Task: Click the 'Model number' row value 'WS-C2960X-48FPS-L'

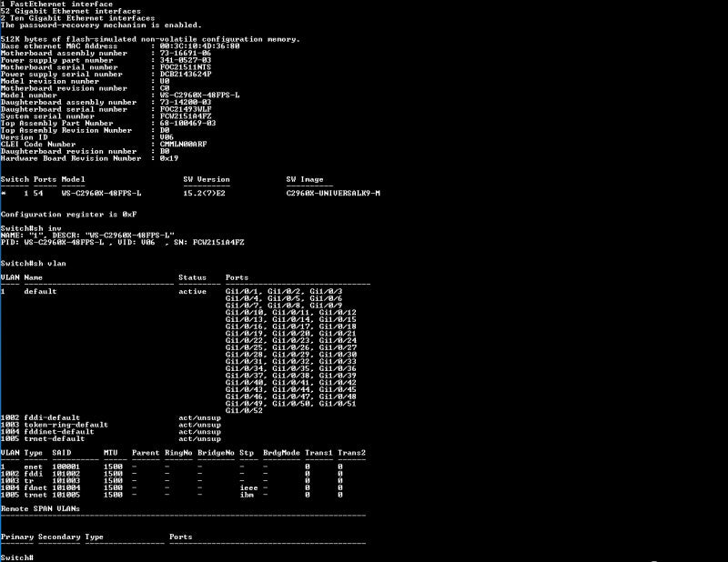Action: pos(199,95)
